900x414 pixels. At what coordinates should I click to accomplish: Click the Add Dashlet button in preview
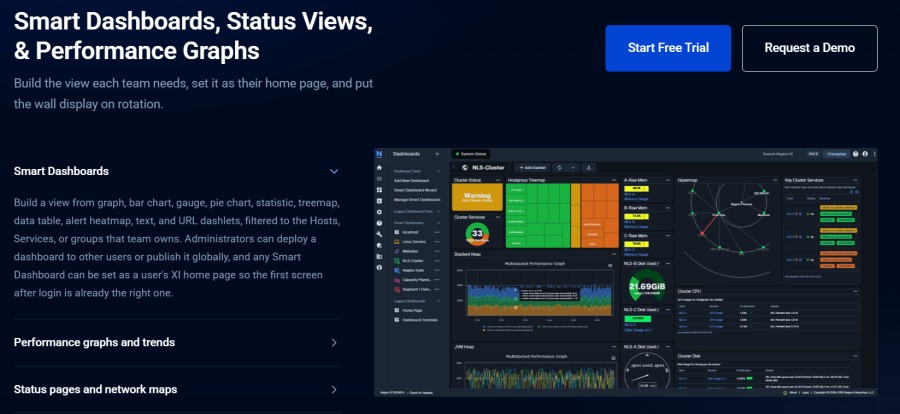click(532, 168)
